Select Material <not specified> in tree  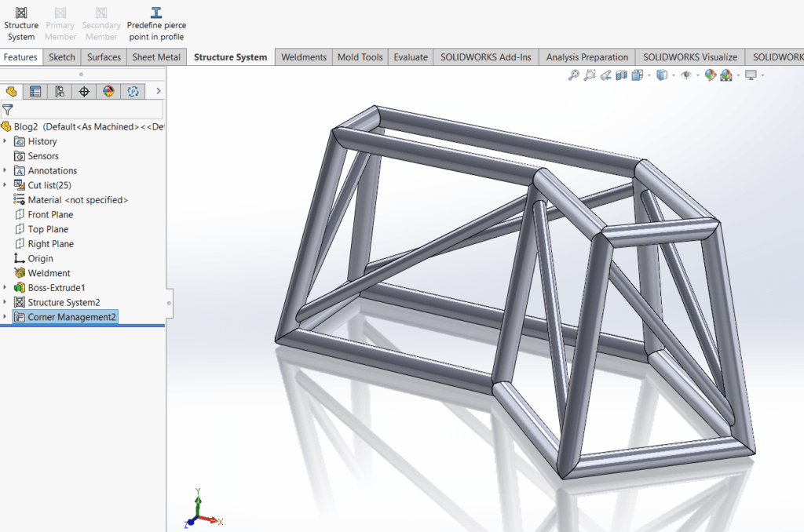[77, 200]
